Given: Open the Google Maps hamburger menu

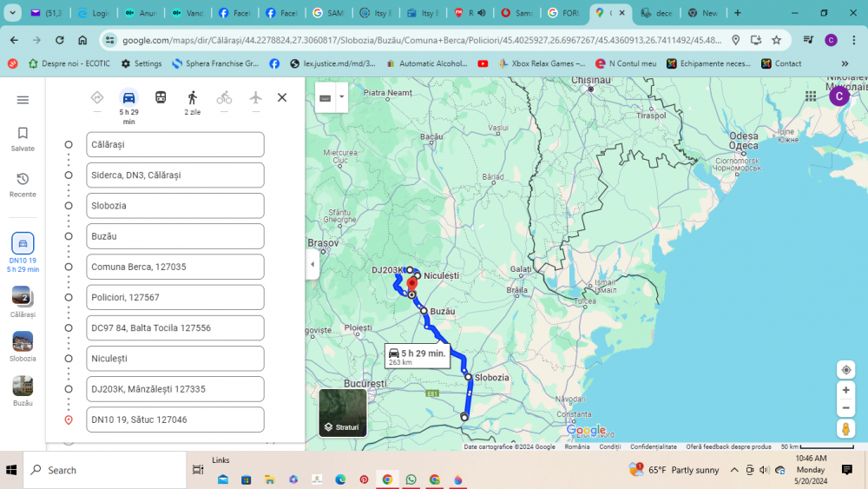Looking at the screenshot, I should 23,100.
